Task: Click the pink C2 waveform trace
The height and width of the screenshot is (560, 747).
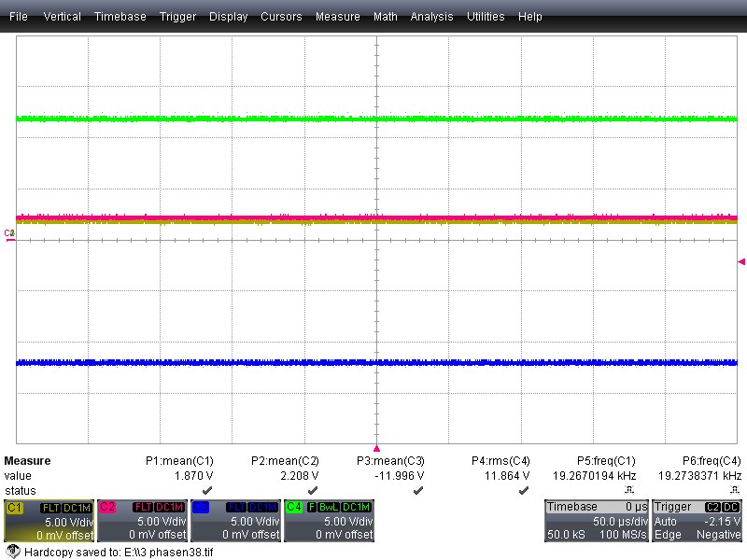Action: pyautogui.click(x=376, y=217)
